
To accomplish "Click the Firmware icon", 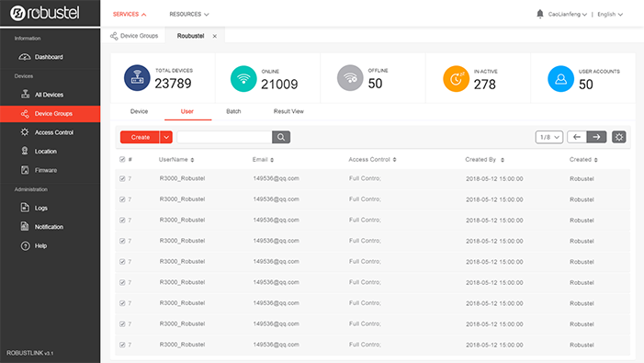I will tap(25, 170).
